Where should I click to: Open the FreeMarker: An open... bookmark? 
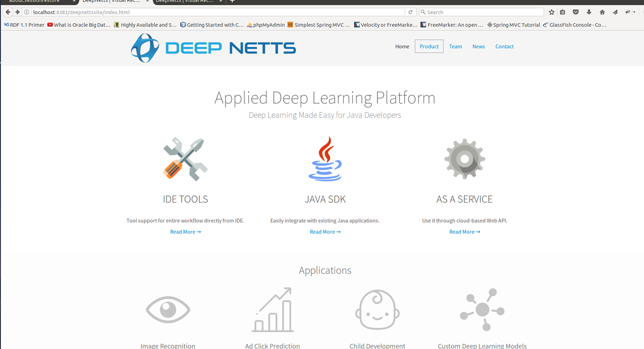tap(452, 25)
